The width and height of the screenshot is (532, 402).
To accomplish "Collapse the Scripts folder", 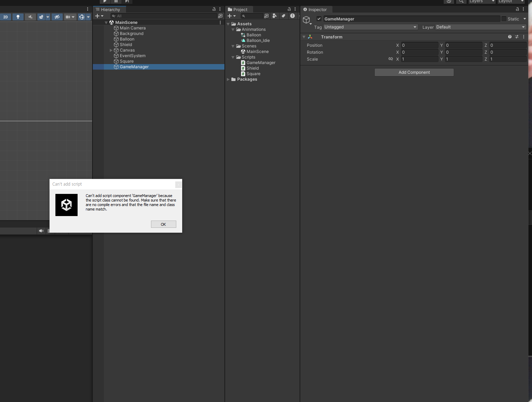I will tap(233, 57).
